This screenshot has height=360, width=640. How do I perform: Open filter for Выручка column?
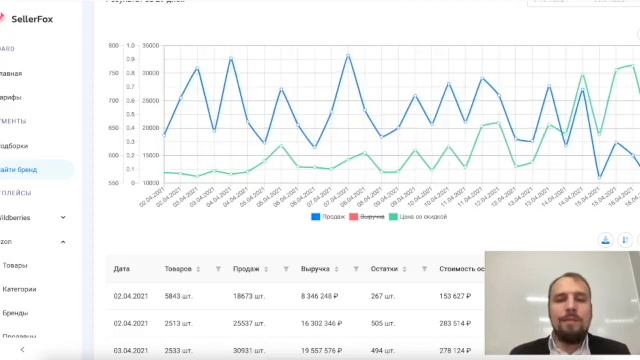[x=356, y=269]
